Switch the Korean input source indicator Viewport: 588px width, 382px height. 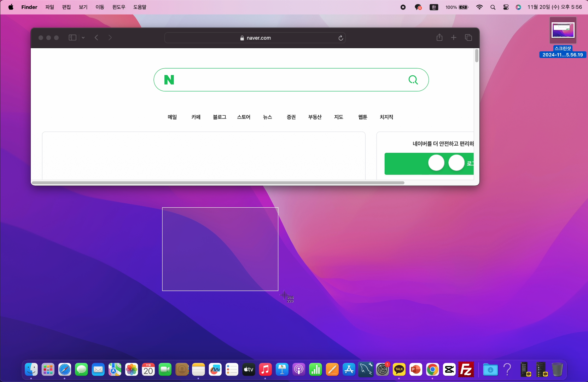(434, 7)
